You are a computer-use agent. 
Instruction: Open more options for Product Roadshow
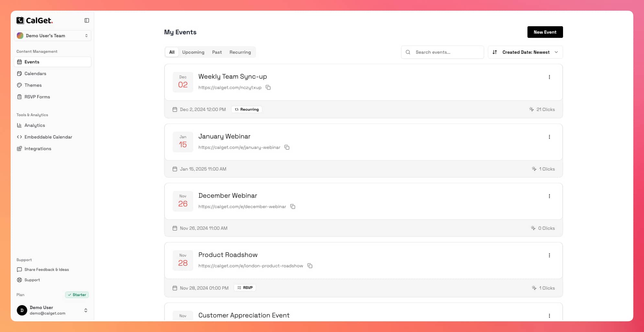click(x=549, y=255)
